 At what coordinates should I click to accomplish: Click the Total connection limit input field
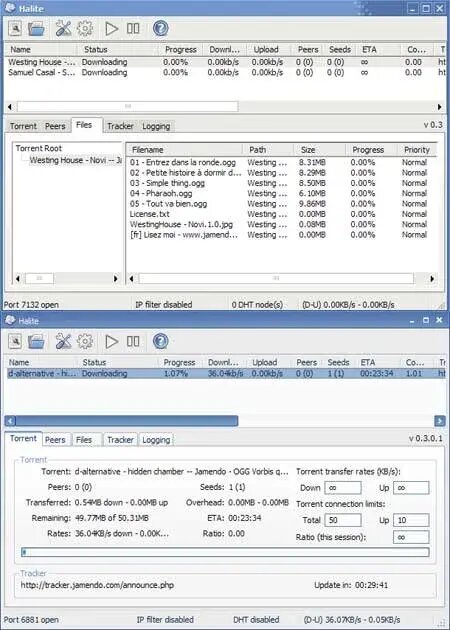pyautogui.click(x=343, y=520)
